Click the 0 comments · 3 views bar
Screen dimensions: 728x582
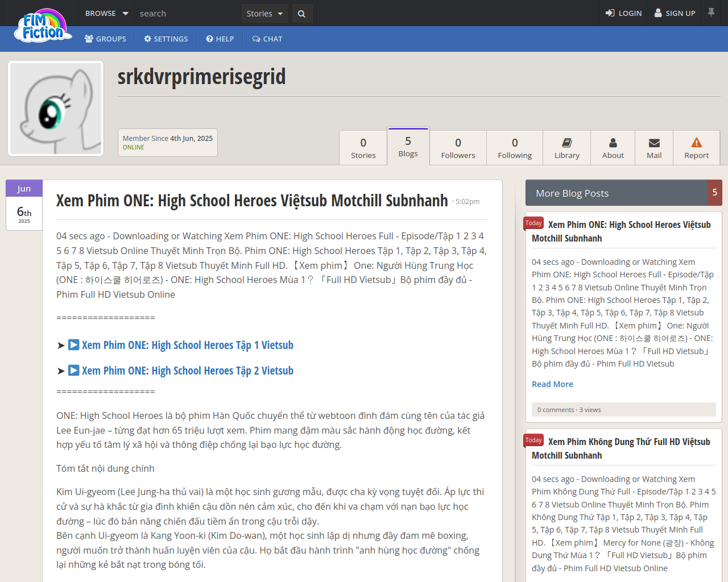tap(624, 410)
